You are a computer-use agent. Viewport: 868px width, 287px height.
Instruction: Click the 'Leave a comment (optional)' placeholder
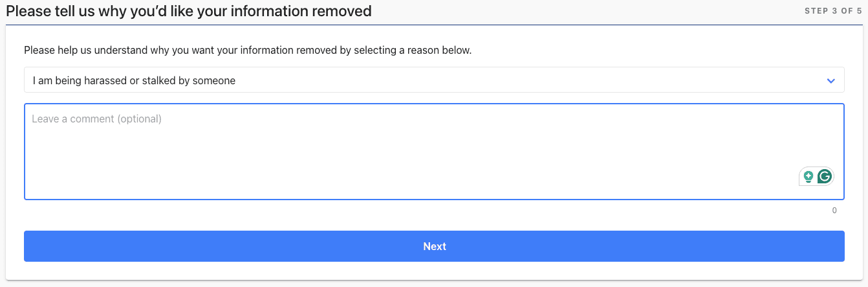(x=96, y=119)
